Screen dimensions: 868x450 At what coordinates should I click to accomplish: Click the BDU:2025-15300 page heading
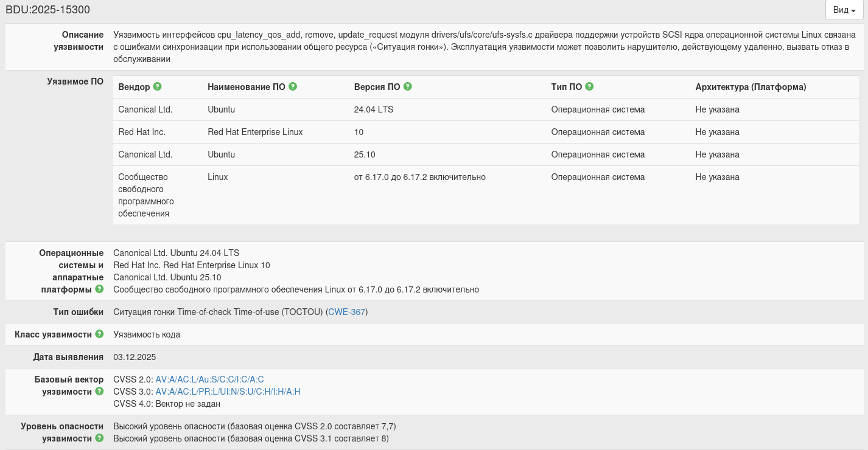click(48, 10)
